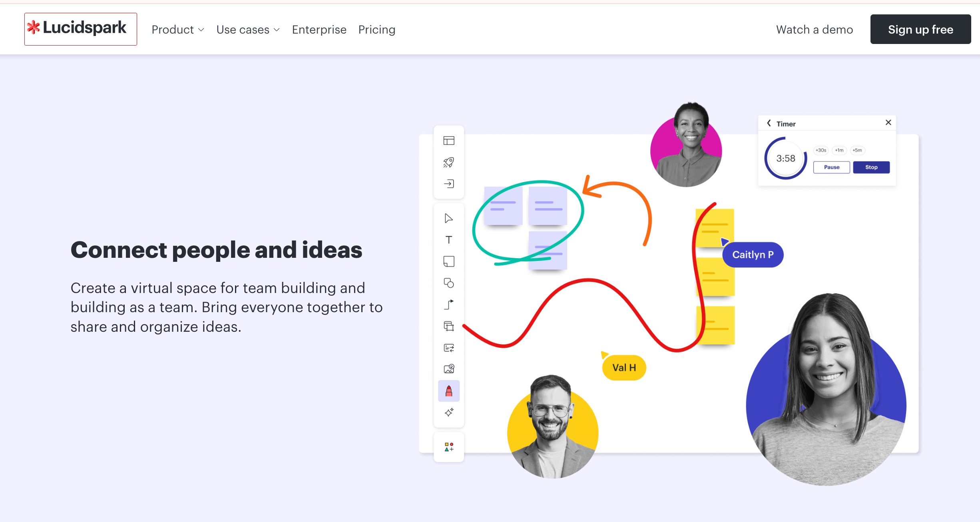Select the connector line tool
Viewport: 980px width, 522px height.
point(448,305)
